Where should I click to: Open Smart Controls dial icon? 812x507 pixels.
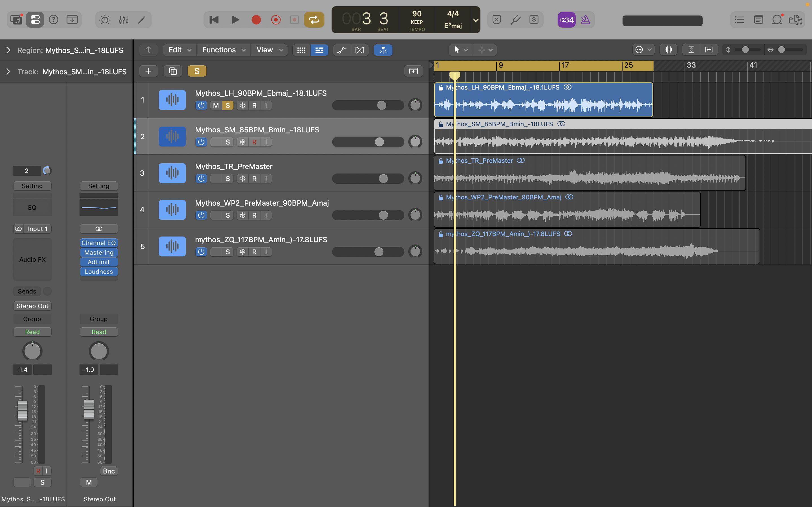tap(105, 20)
